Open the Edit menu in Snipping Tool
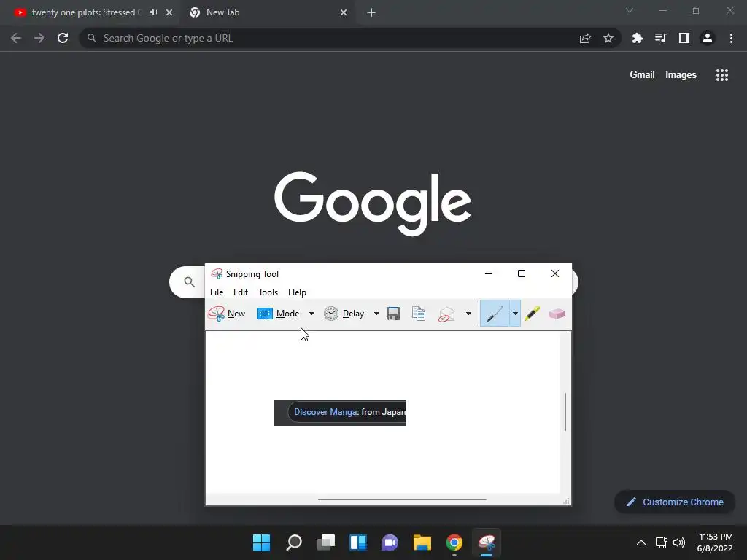Image resolution: width=747 pixels, height=560 pixels. (241, 292)
